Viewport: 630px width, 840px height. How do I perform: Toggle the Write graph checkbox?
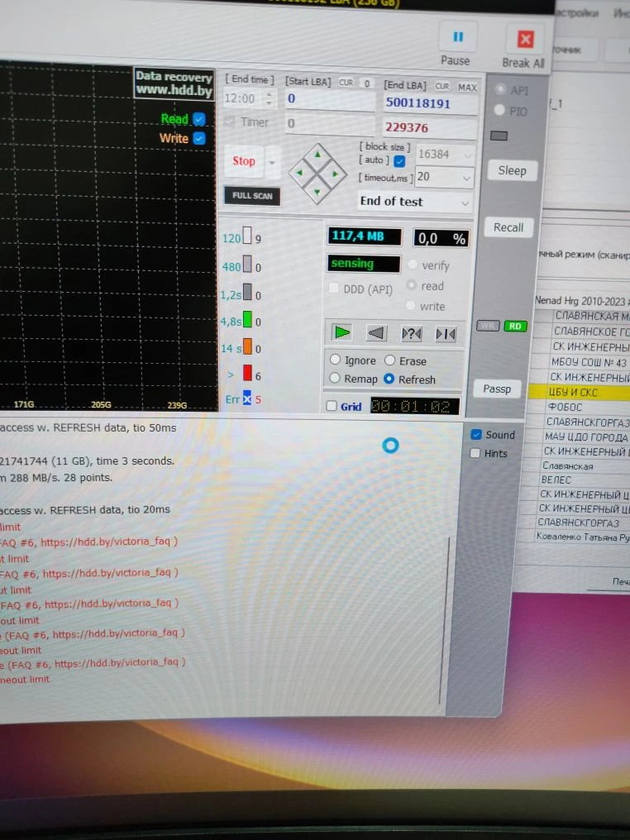(198, 139)
